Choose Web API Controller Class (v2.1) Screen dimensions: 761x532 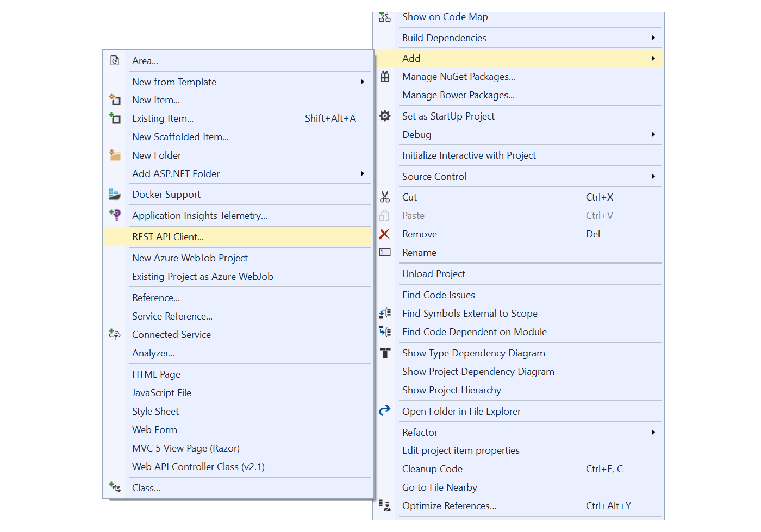point(198,467)
